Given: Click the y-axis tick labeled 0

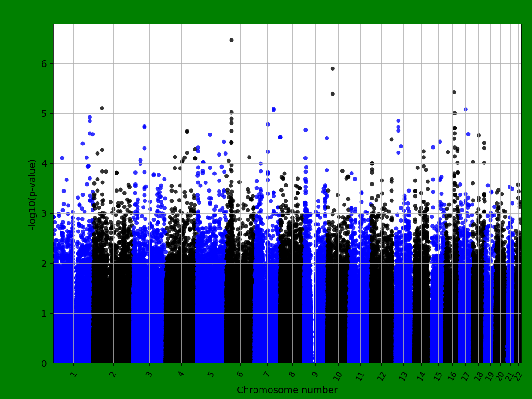Looking at the screenshot, I should pos(45,363).
